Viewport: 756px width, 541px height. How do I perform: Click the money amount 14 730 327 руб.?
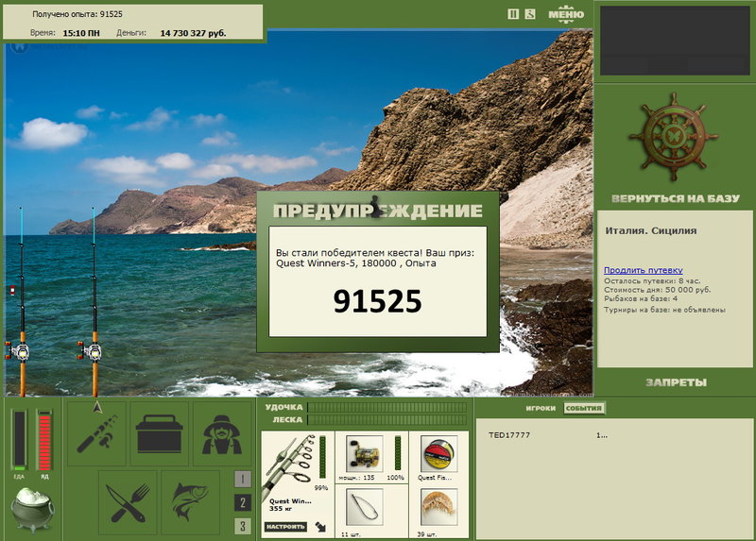[x=193, y=33]
